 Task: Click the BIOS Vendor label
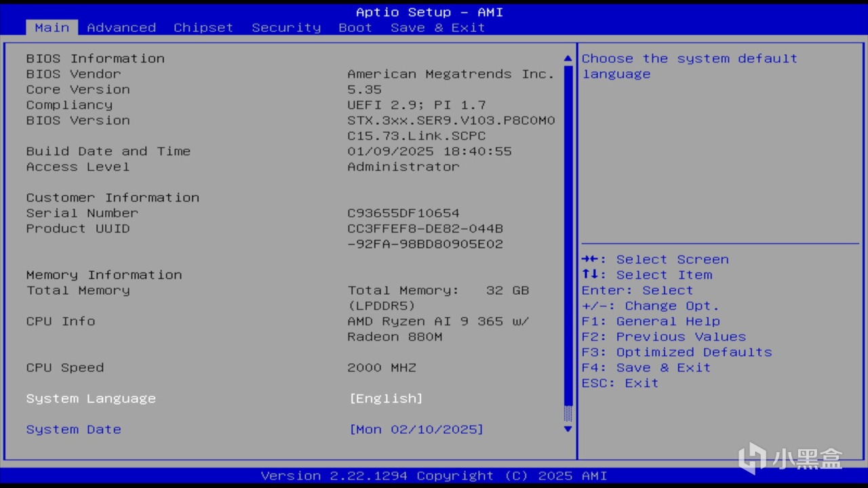coord(73,74)
